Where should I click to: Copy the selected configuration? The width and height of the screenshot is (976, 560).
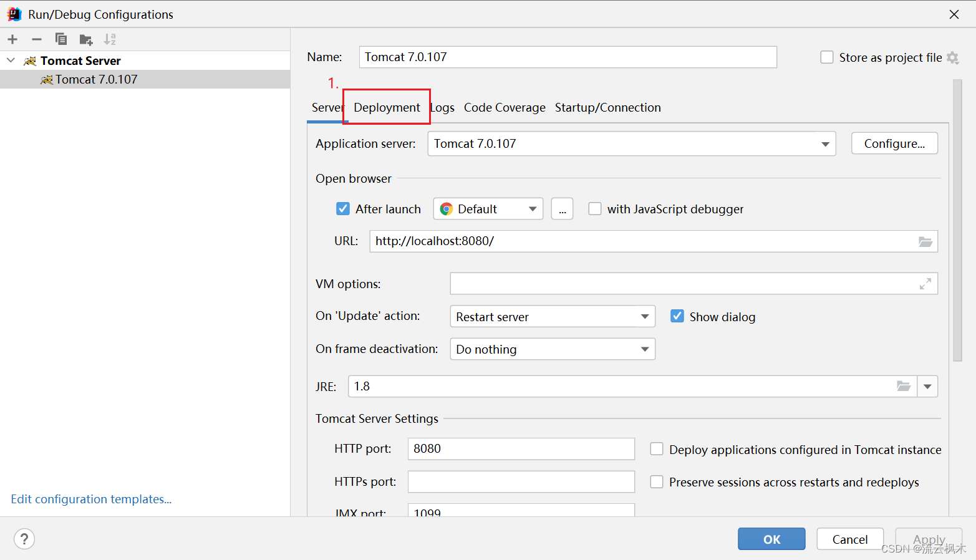coord(61,39)
